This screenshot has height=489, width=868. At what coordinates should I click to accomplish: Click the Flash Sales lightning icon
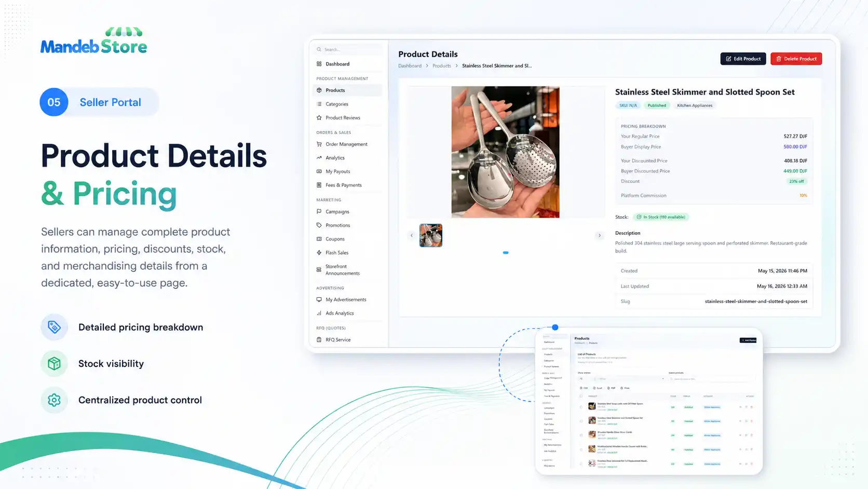tap(319, 253)
